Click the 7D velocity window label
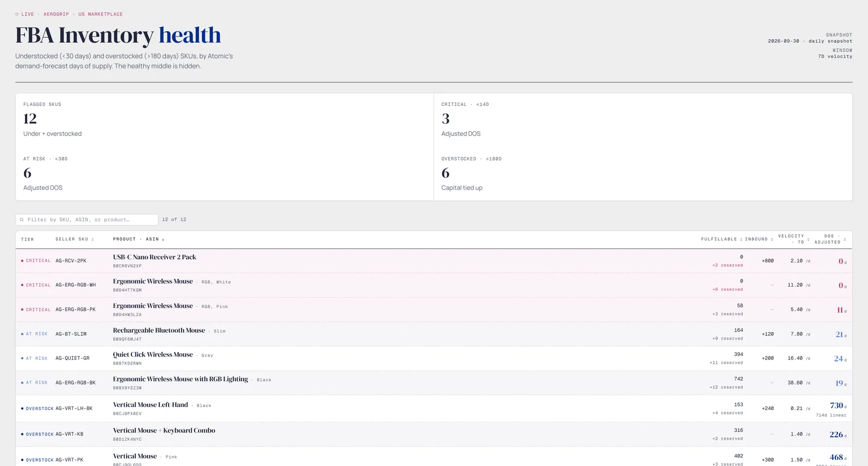This screenshot has width=868, height=466. coord(835,56)
